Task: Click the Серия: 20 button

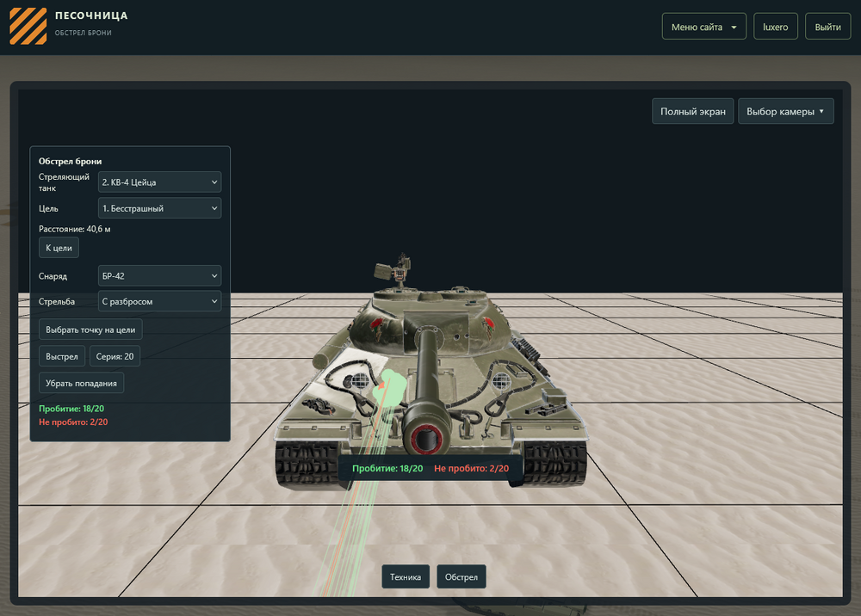Action: (115, 356)
